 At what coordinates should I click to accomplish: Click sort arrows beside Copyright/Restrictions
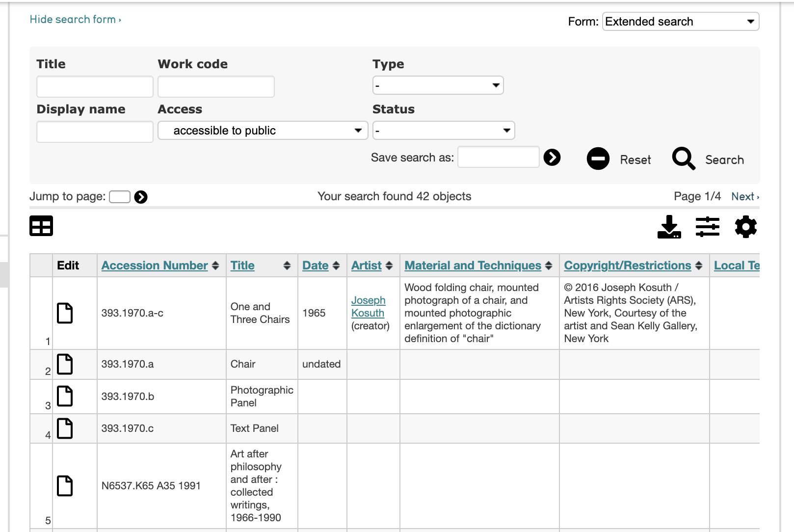point(699,266)
